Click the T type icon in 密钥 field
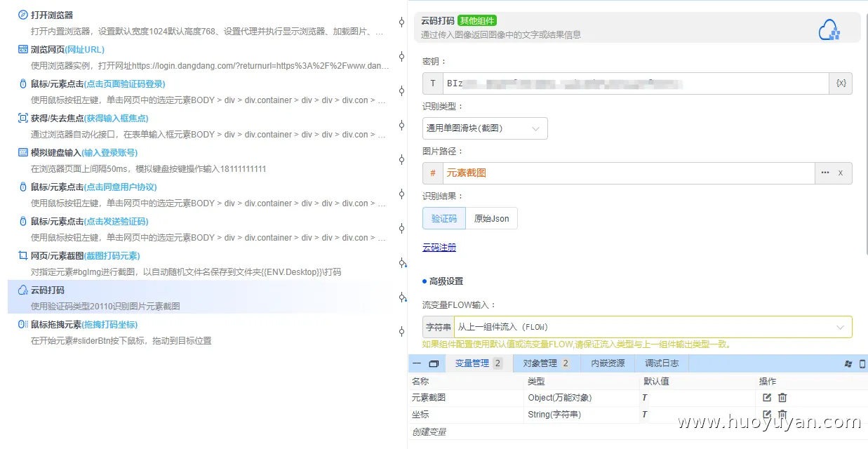This screenshot has width=868, height=449. pos(432,83)
